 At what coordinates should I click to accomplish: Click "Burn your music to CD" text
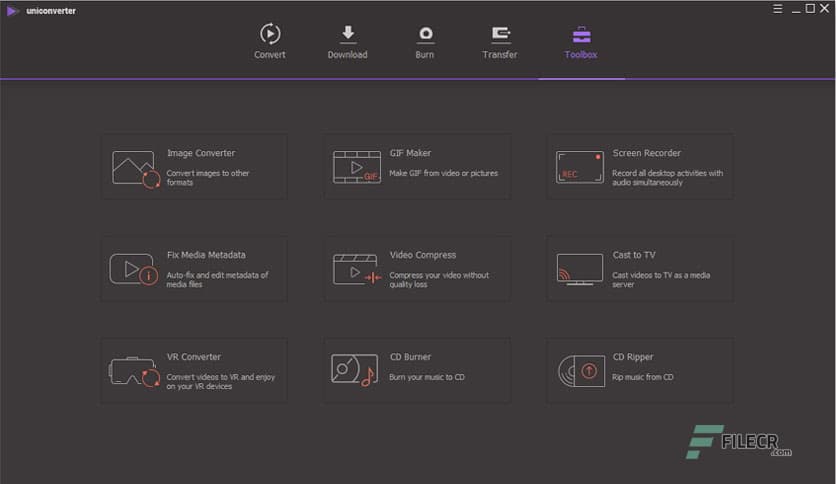tap(427, 377)
